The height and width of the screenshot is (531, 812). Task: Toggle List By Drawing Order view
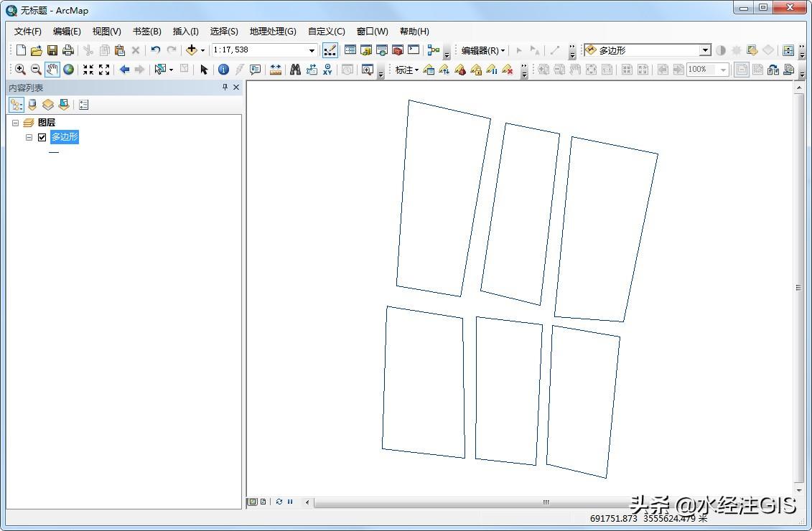point(16,105)
